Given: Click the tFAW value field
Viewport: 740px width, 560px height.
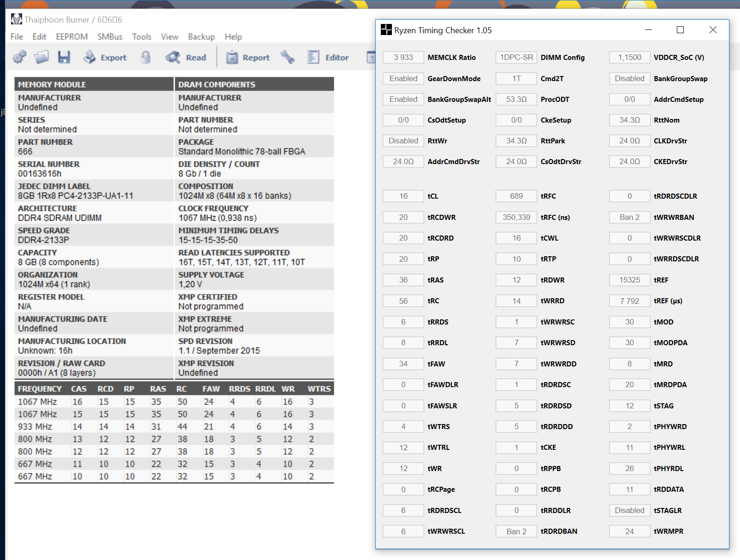Looking at the screenshot, I should [x=403, y=364].
